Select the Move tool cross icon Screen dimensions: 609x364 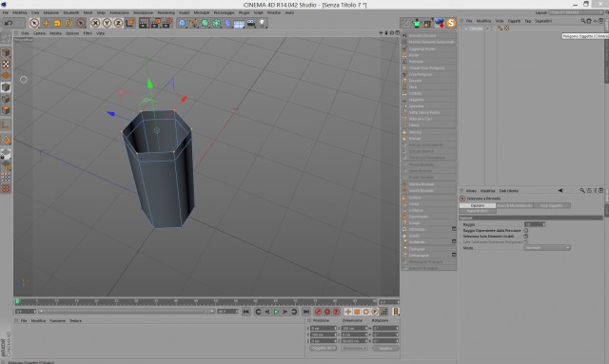[46, 23]
